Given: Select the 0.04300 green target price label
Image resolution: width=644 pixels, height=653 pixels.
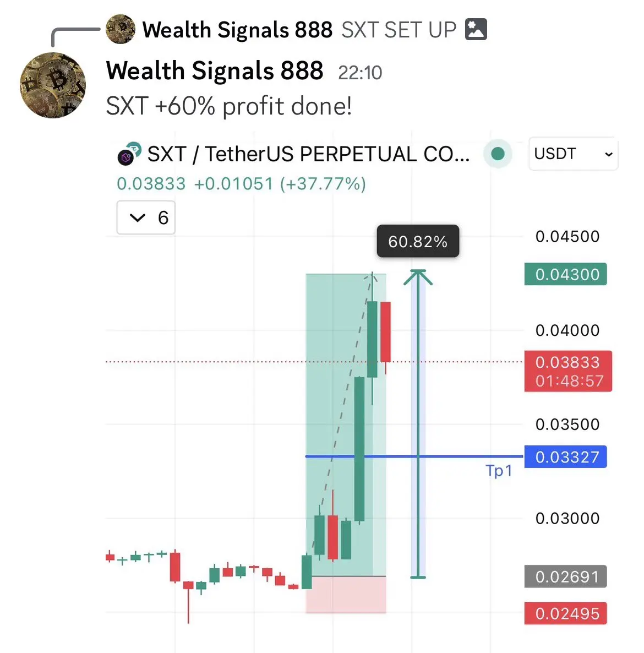Looking at the screenshot, I should [x=565, y=274].
